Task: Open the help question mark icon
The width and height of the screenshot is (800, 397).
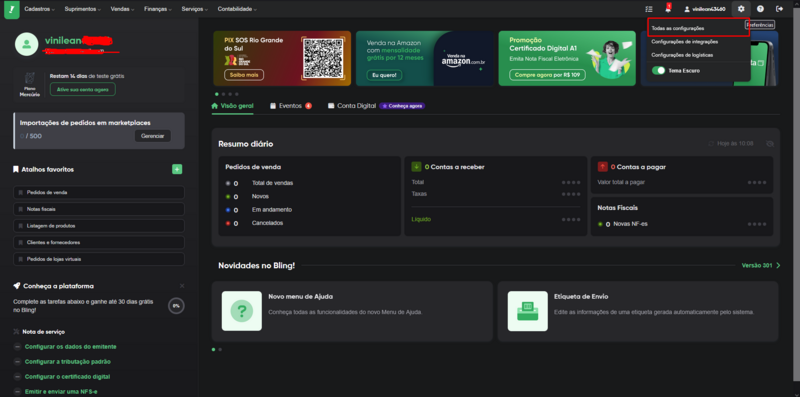Action: click(760, 9)
